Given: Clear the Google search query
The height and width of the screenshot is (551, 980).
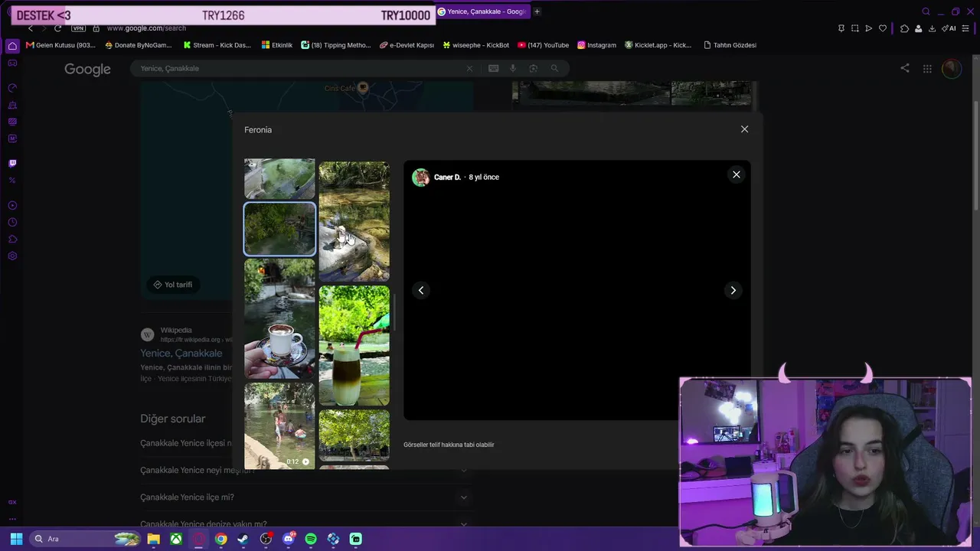Looking at the screenshot, I should tap(469, 68).
